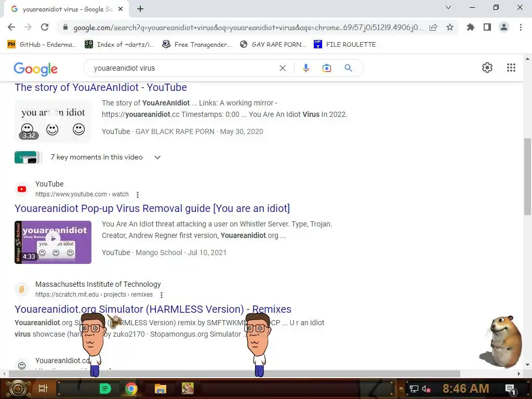Click the scrollbar down arrow
This screenshot has width=532, height=399.
coord(527,365)
